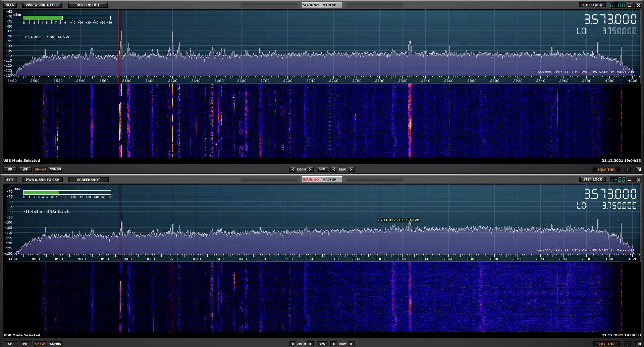The image size is (644, 347).
Task: Click SCREENSHOT button in bottom window
Action: (x=89, y=180)
